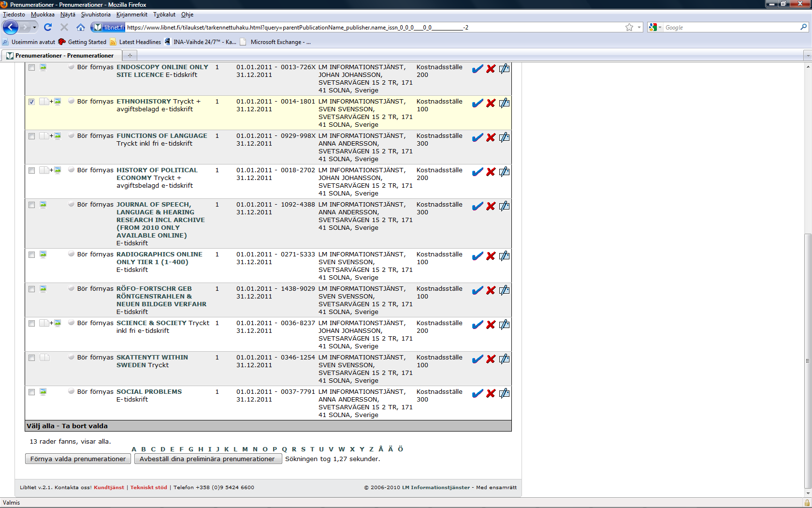Click blue renew checkmark for ETHNOHISTORY
Screen dimensions: 812x508
tap(478, 103)
